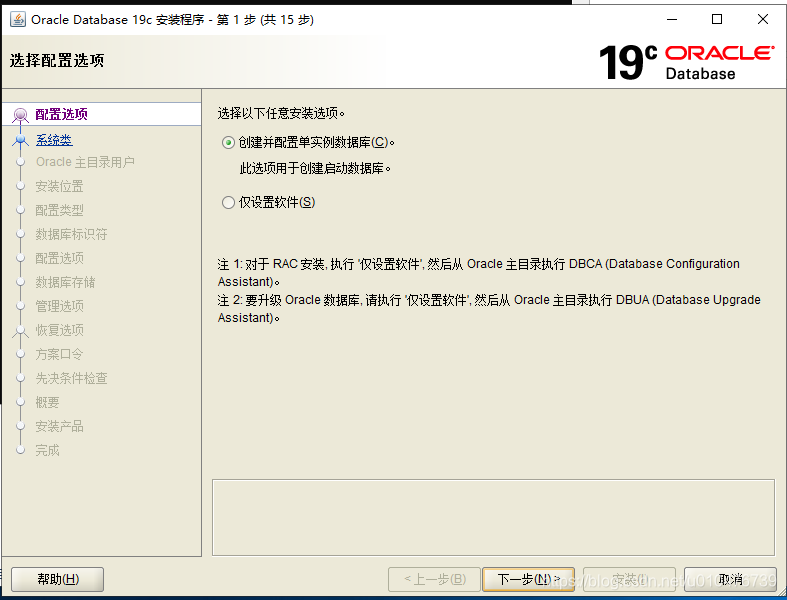Click 配置类型 step in sidebar

(59, 210)
